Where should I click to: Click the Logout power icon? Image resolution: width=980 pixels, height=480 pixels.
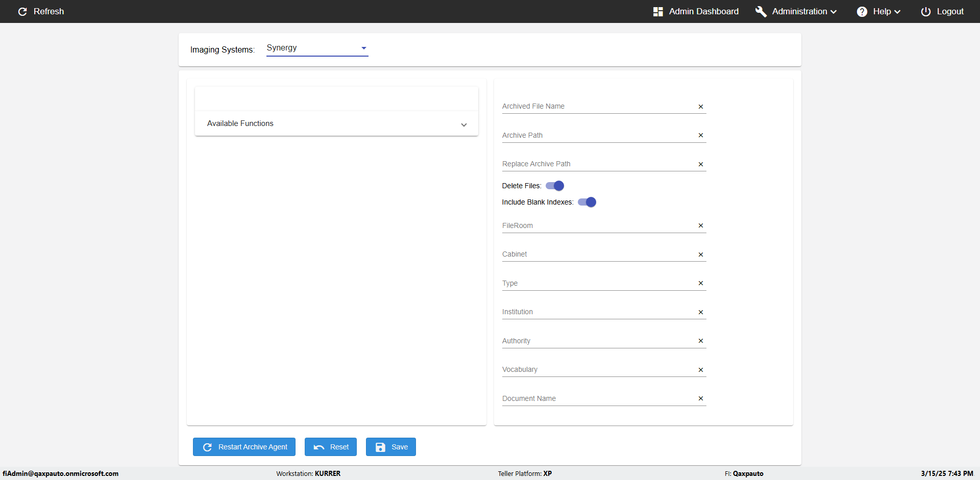point(925,12)
